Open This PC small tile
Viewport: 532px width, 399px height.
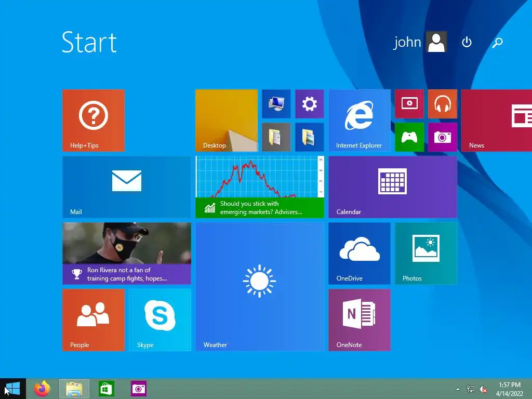[x=276, y=104]
